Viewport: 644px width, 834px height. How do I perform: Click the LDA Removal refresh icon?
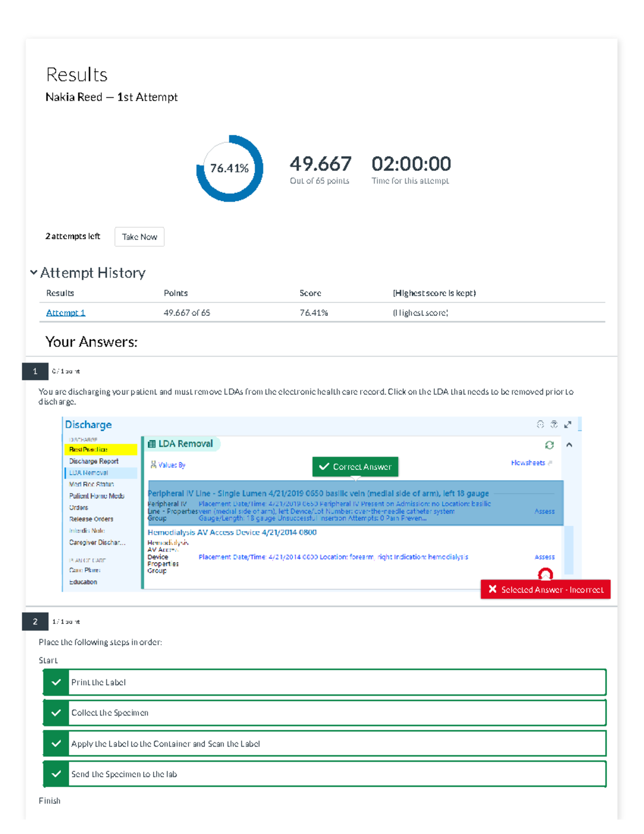[x=549, y=445]
